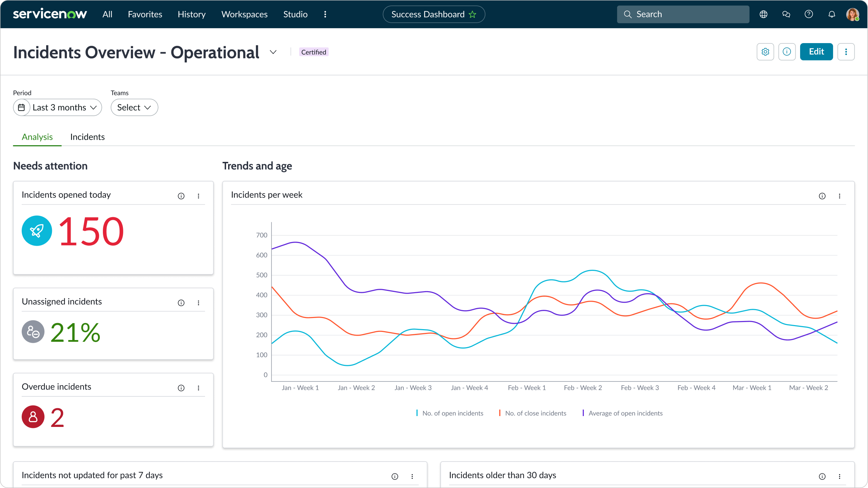Click the ServiceNow logo
Viewport: 868px width, 488px height.
click(x=50, y=14)
